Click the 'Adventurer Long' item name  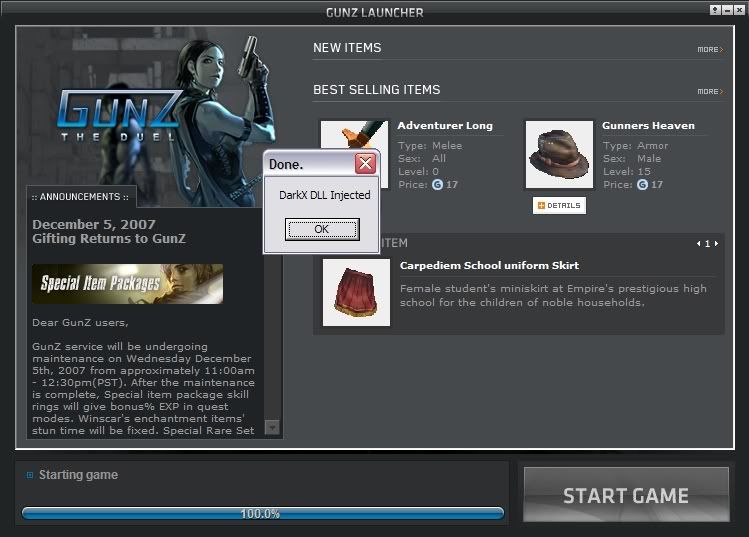(x=445, y=126)
